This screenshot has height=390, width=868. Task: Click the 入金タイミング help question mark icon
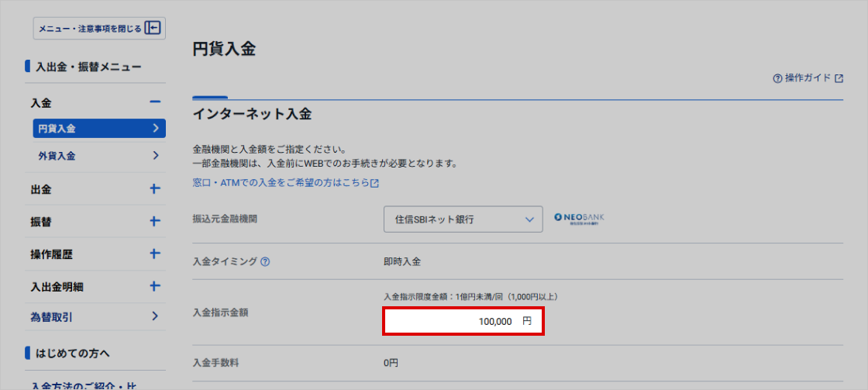pyautogui.click(x=265, y=261)
